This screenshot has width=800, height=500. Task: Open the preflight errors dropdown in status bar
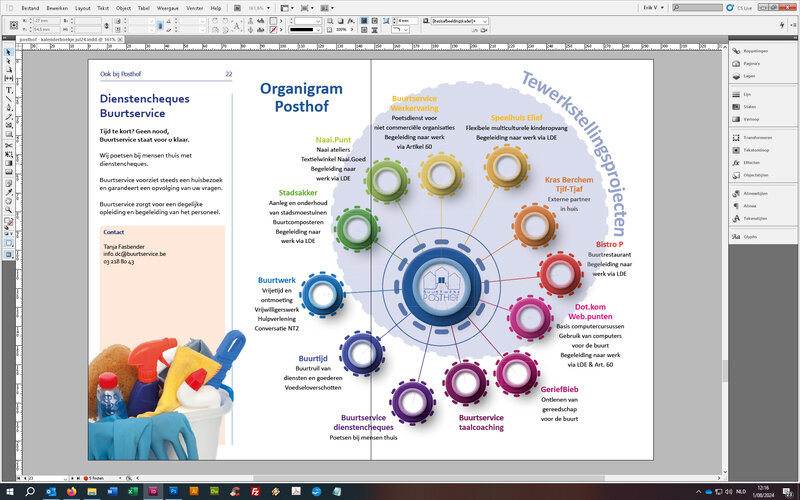point(121,478)
